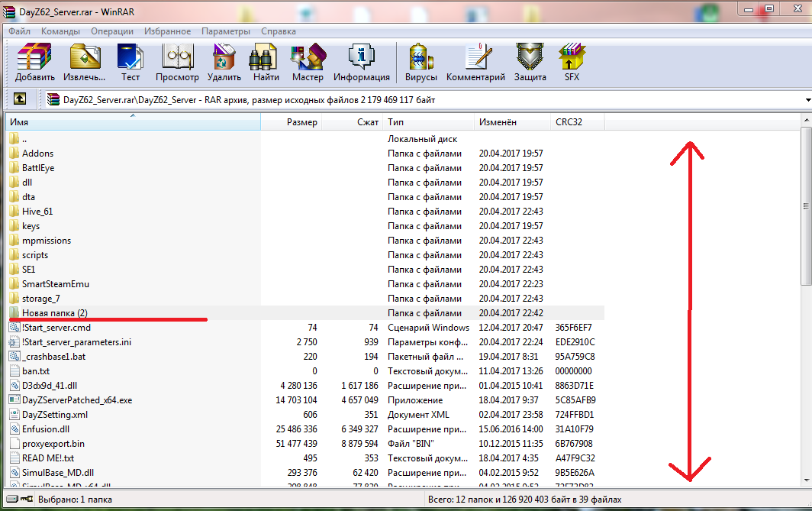Open the Просмотр (View) tool
This screenshot has height=511, width=812.
[177, 62]
